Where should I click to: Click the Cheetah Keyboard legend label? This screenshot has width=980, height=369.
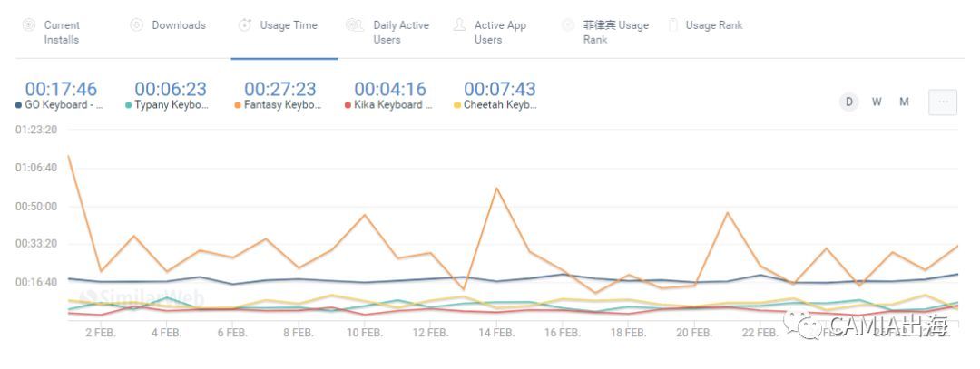pos(500,105)
